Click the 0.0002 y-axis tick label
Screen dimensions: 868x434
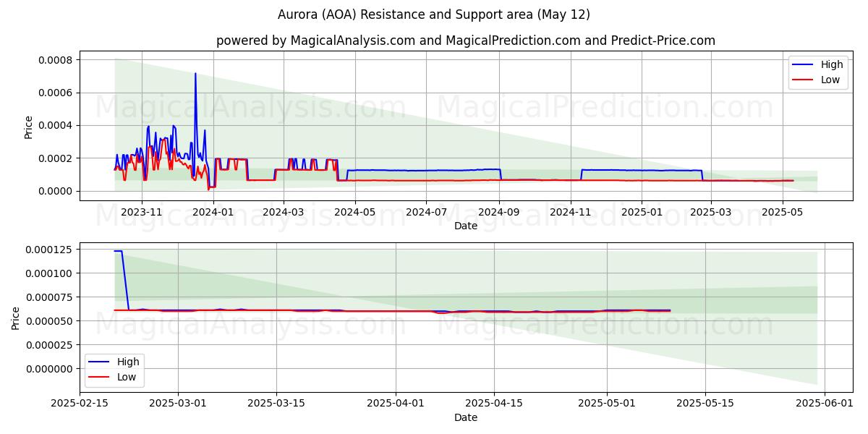pos(55,158)
